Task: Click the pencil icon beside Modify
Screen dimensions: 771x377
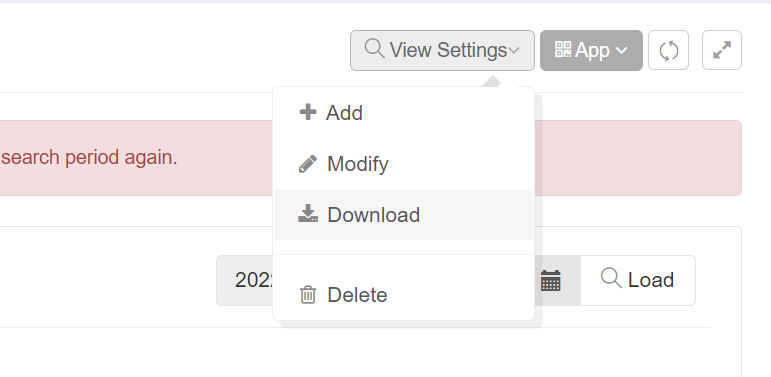Action: [308, 164]
